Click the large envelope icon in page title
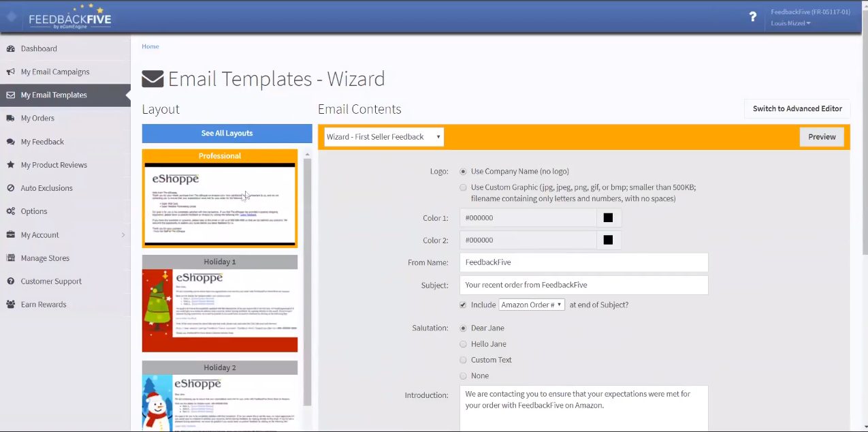The image size is (868, 432). point(152,79)
